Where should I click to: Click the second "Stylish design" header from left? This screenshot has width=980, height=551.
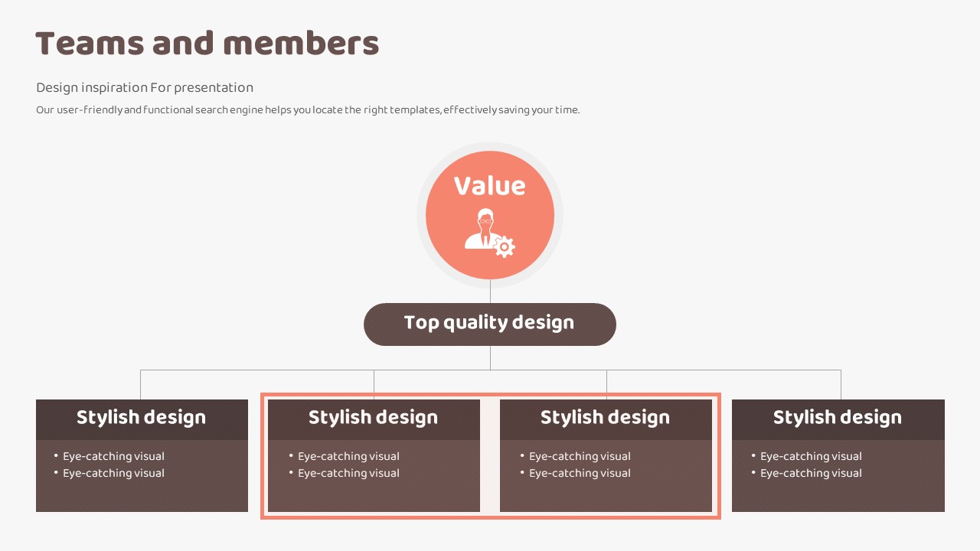pos(374,418)
